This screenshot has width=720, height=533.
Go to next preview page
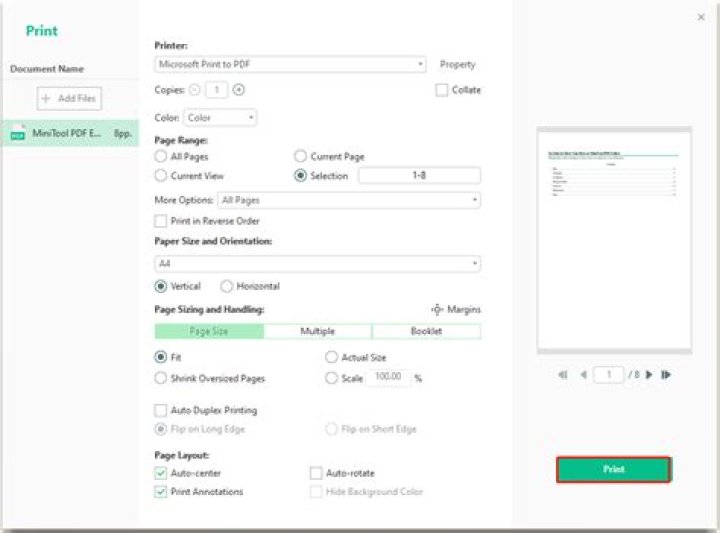[649, 375]
